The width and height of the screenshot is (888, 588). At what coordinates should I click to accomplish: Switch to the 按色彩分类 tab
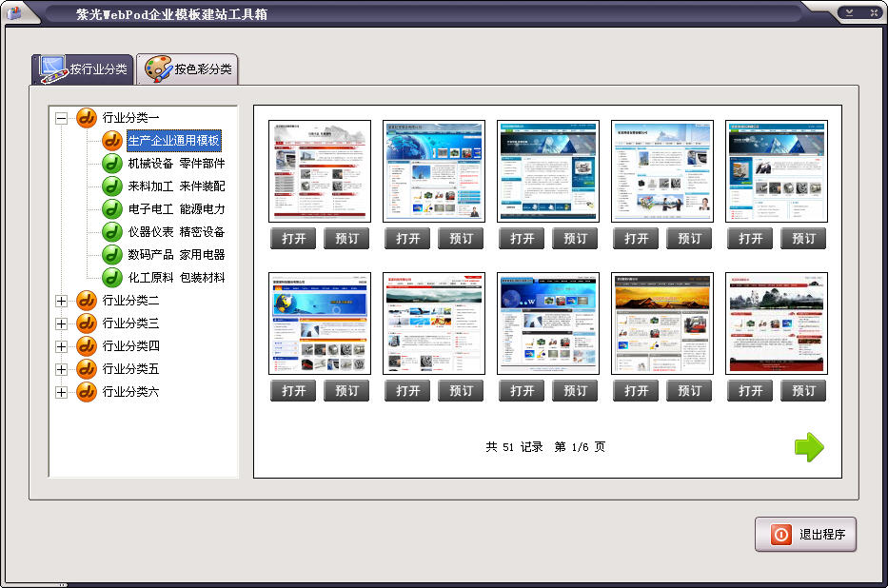pos(187,69)
